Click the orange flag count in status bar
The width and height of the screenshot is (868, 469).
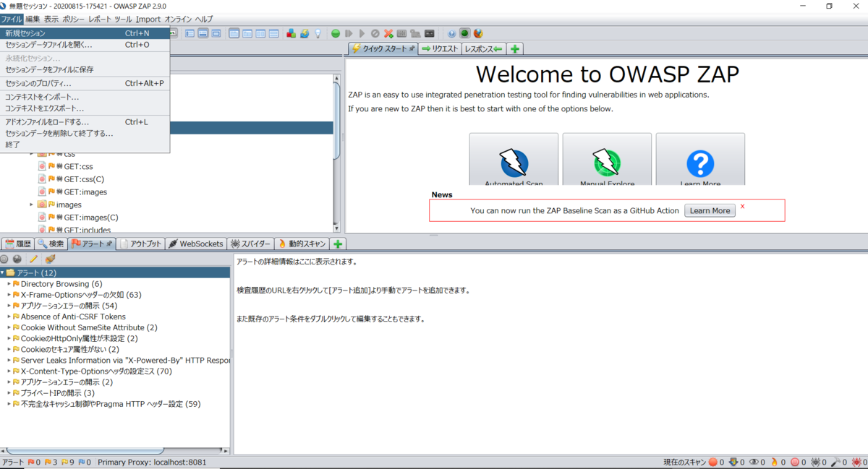51,462
